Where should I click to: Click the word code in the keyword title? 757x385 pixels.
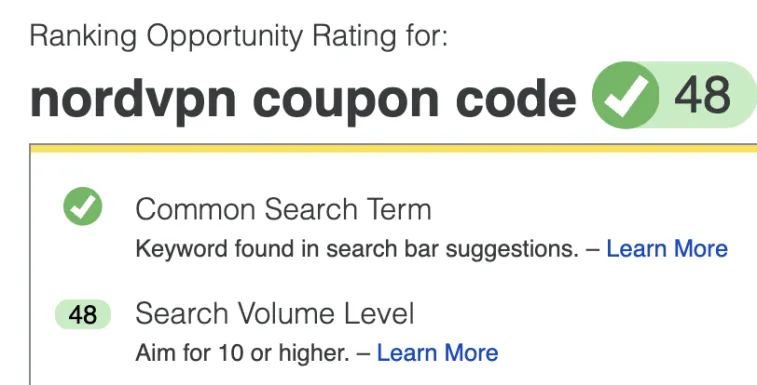pyautogui.click(x=516, y=97)
